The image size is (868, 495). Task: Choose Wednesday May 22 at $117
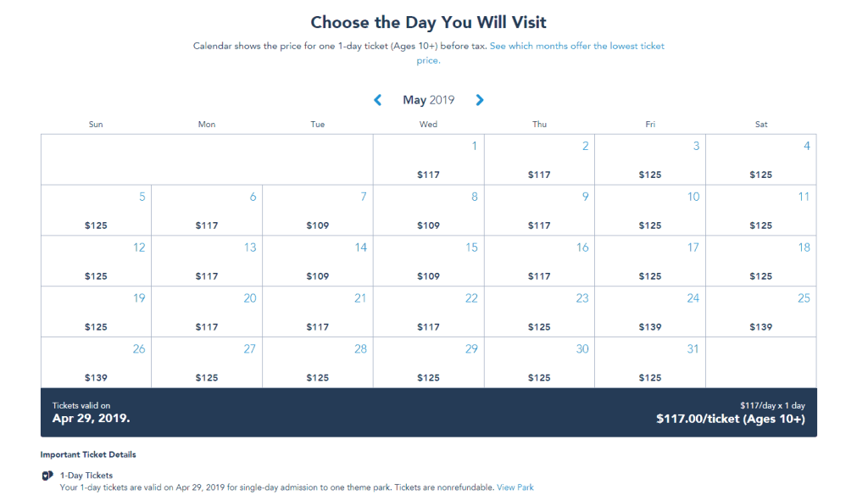[428, 312]
